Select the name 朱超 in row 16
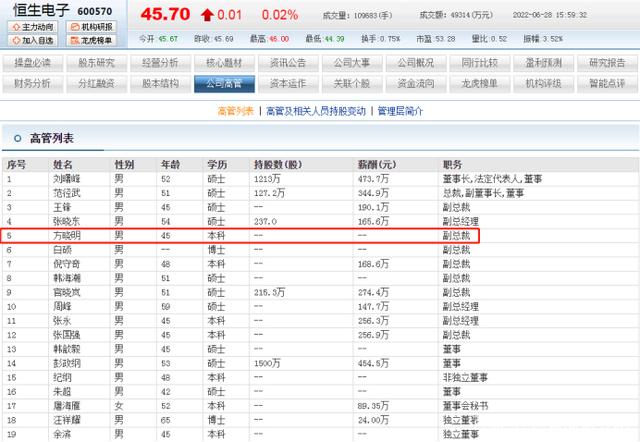Image resolution: width=640 pixels, height=442 pixels. click(62, 392)
